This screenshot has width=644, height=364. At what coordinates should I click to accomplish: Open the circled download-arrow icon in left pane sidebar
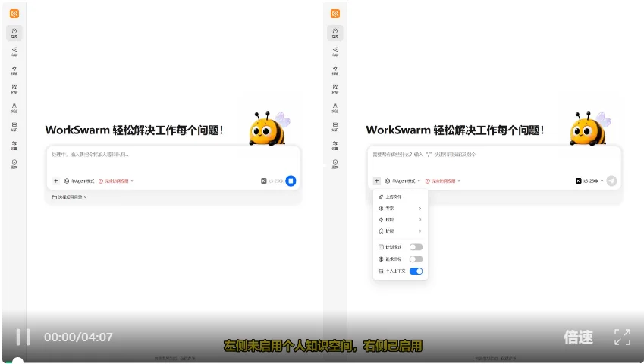pyautogui.click(x=14, y=164)
